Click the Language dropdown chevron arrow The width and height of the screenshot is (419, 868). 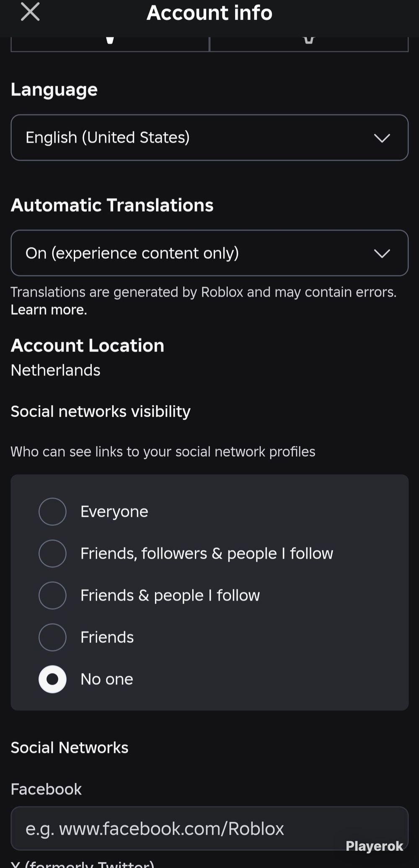382,138
